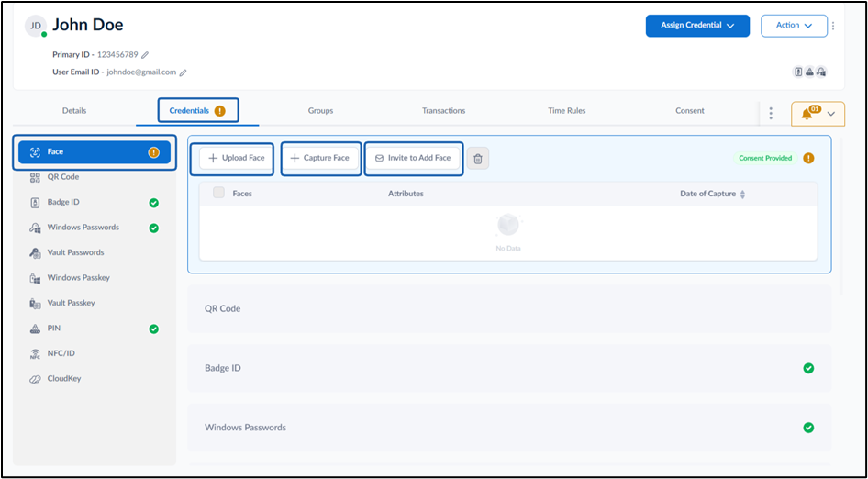Screen dimensions: 868x479
Task: Click Invite to Add Face button
Action: coord(413,159)
